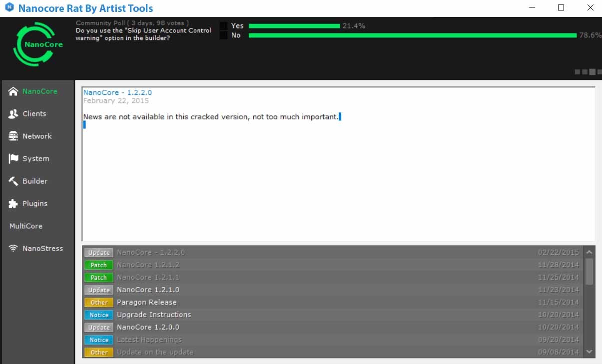602x364 pixels.
Task: Click the Other tag beside Paragon Release
Action: point(99,303)
